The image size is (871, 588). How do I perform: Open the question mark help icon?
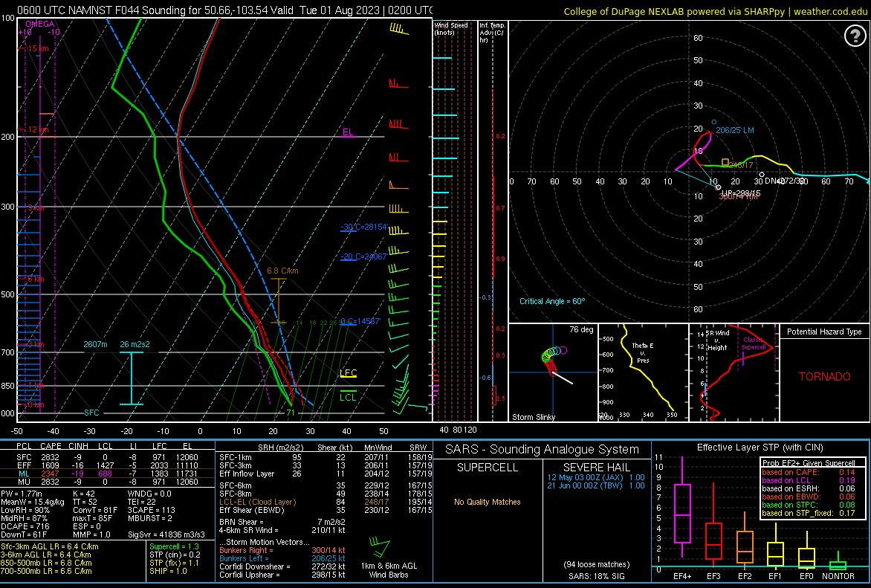click(855, 36)
